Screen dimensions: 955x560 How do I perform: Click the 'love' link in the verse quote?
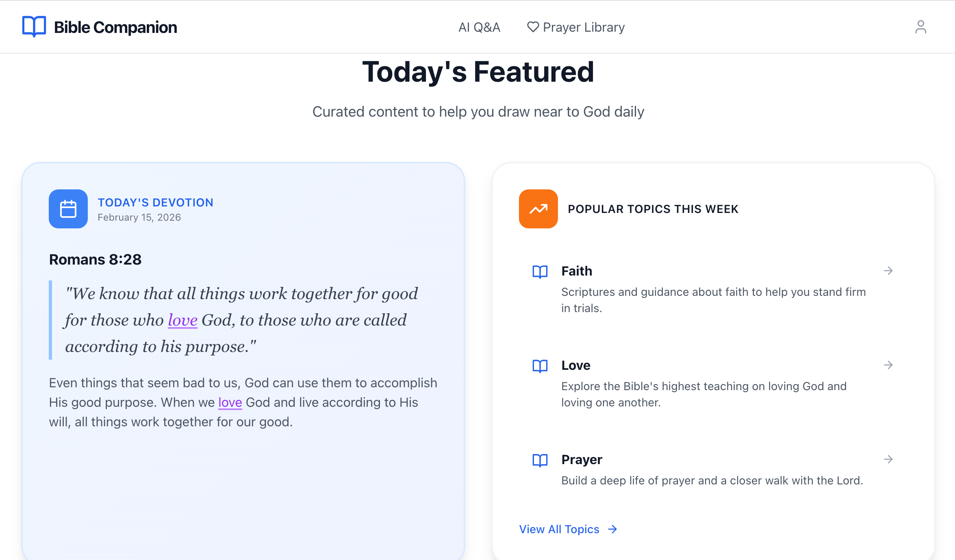[182, 320]
